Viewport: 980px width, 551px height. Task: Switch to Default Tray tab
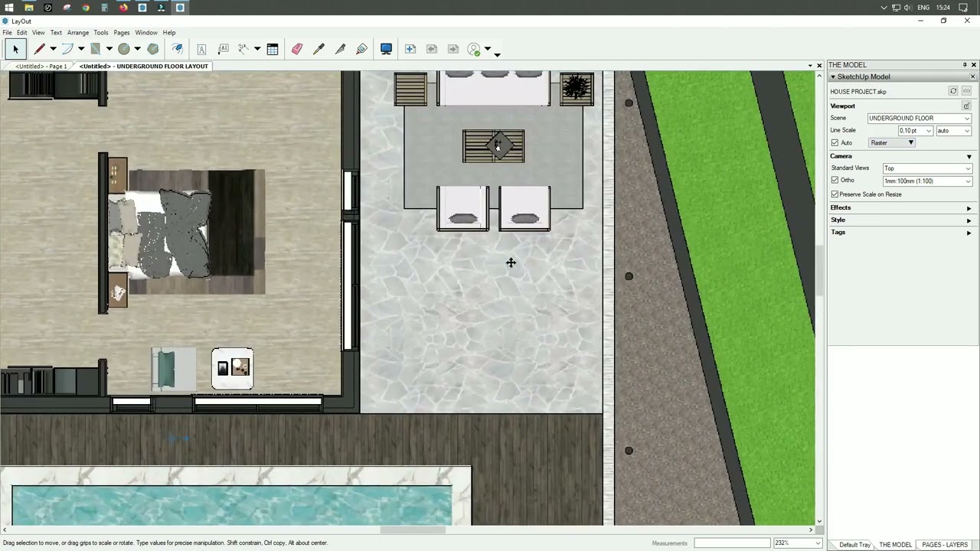click(854, 545)
